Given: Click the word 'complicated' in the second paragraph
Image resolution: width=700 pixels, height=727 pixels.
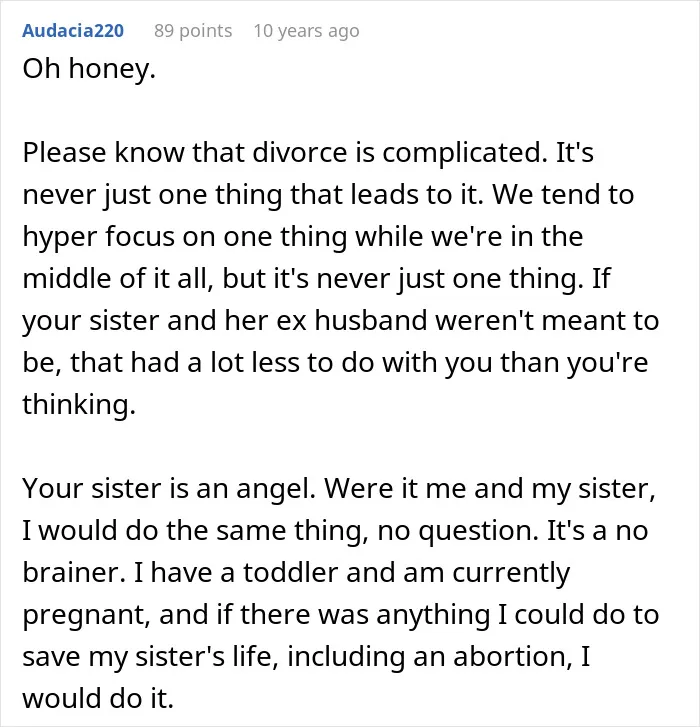Looking at the screenshot, I should pyautogui.click(x=465, y=153).
